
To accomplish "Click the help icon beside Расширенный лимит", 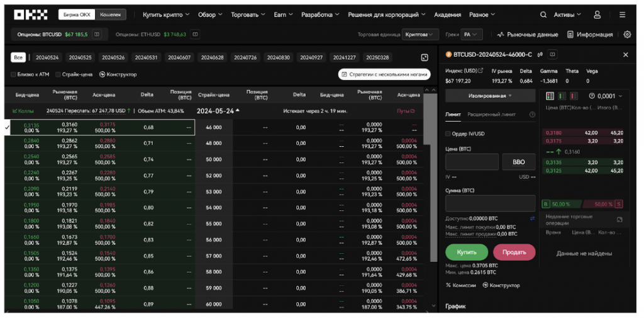I will (x=532, y=115).
